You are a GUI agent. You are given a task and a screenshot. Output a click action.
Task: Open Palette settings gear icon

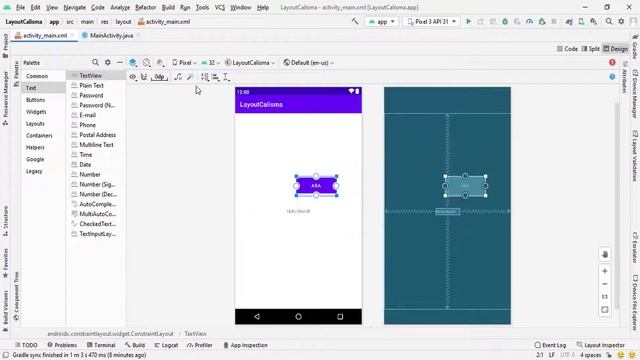point(108,62)
